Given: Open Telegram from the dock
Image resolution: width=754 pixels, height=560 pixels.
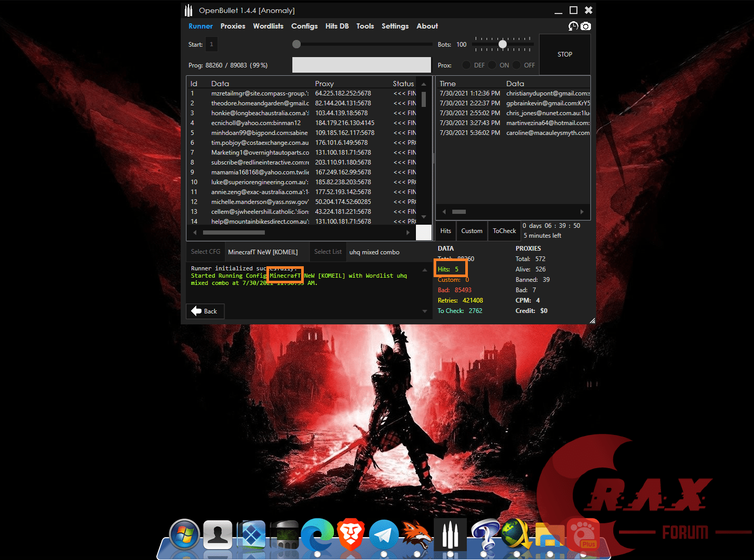Looking at the screenshot, I should (384, 534).
